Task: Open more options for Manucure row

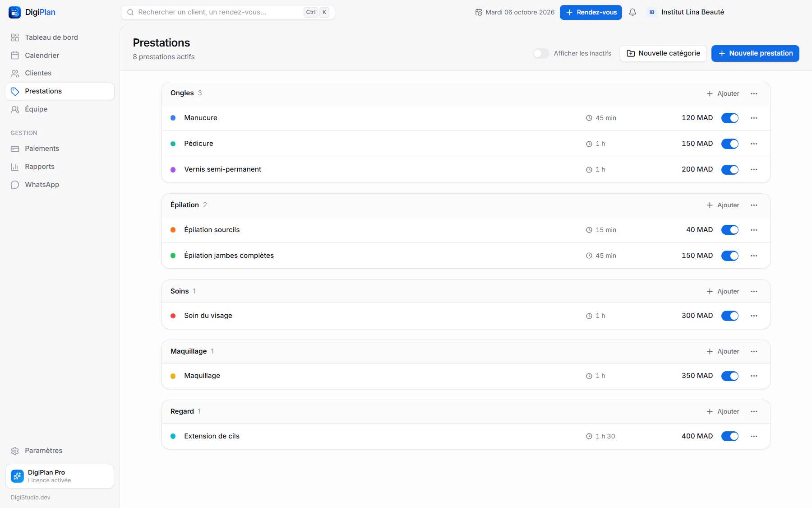Action: 754,118
